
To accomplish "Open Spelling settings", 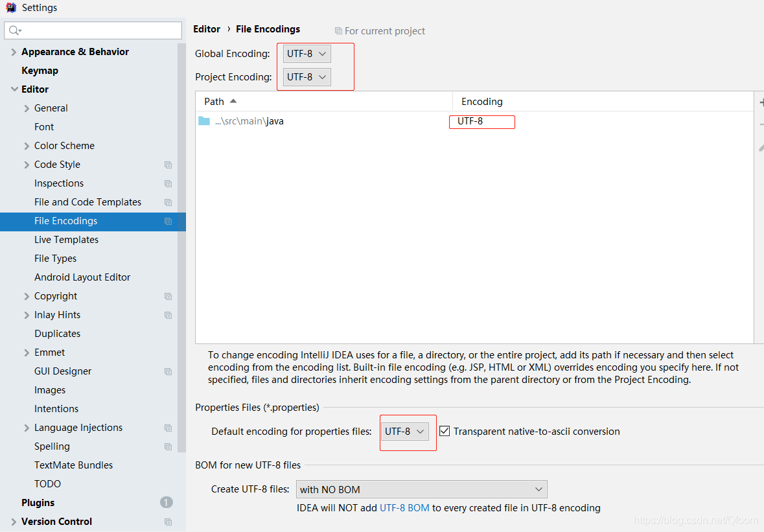I will click(x=52, y=446).
